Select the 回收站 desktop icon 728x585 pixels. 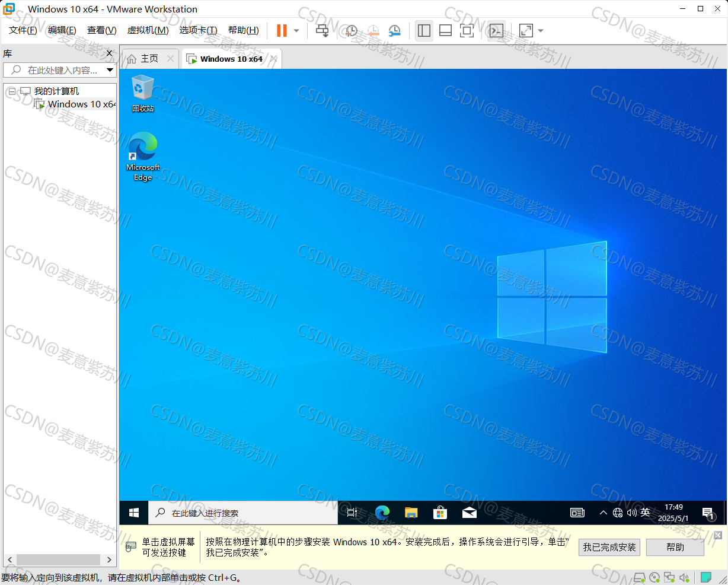[143, 93]
